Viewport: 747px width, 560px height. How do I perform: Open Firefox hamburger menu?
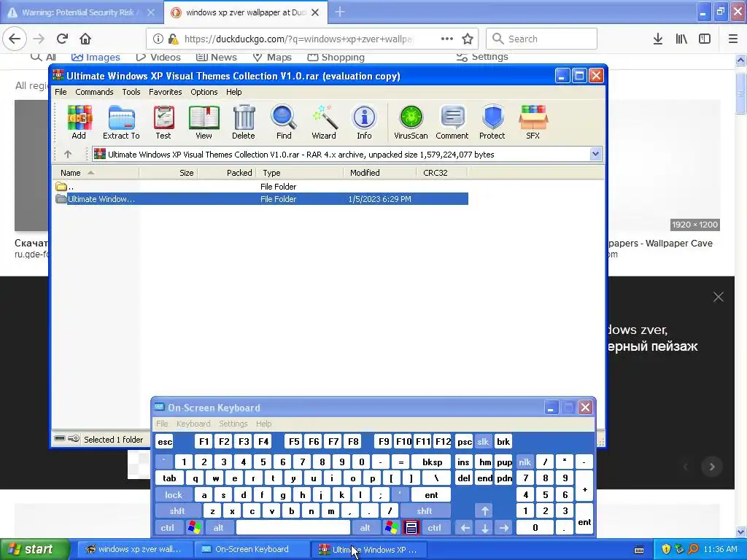pyautogui.click(x=733, y=39)
